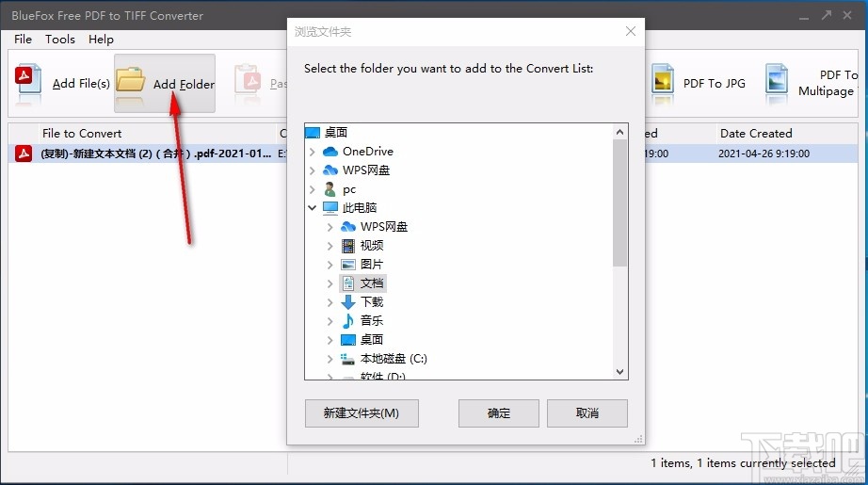
Task: Click folder tree scrollbar up arrow
Action: coord(620,132)
